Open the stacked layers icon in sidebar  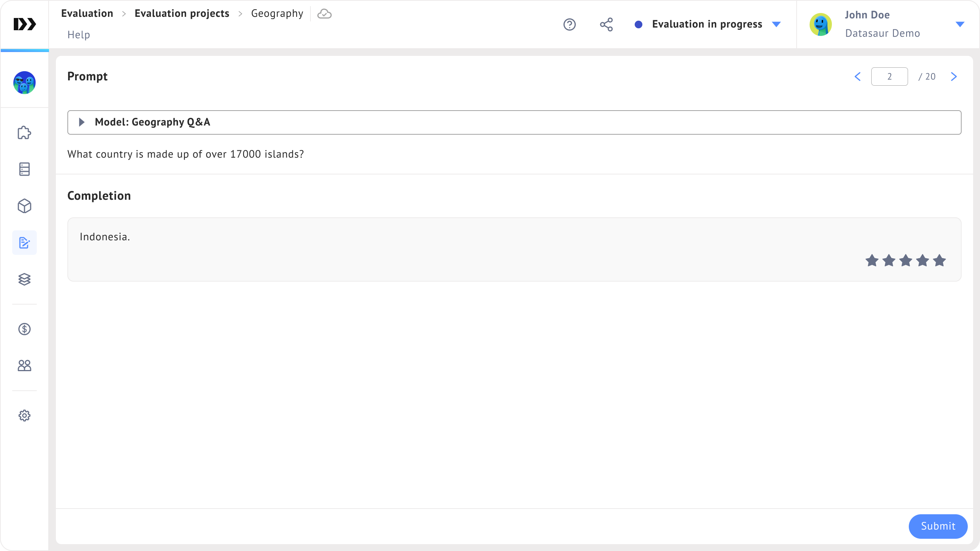[x=24, y=279]
